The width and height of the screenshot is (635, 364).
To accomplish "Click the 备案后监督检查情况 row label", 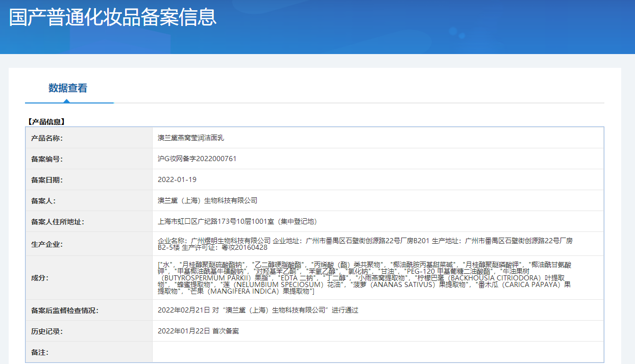I will [65, 310].
